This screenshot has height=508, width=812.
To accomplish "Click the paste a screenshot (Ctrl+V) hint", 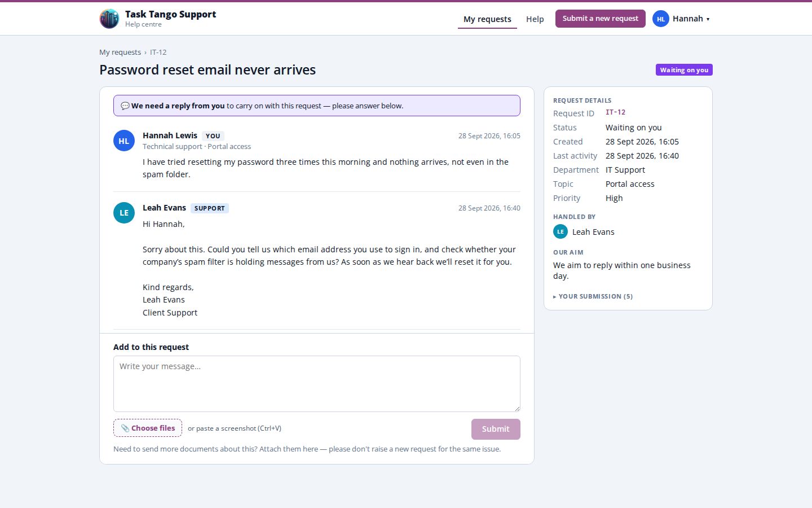I will tap(235, 428).
